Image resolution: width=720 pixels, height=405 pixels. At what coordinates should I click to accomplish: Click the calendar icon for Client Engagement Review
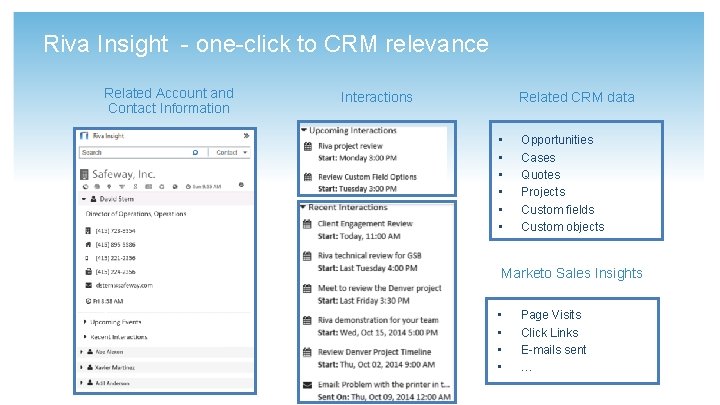(307, 224)
